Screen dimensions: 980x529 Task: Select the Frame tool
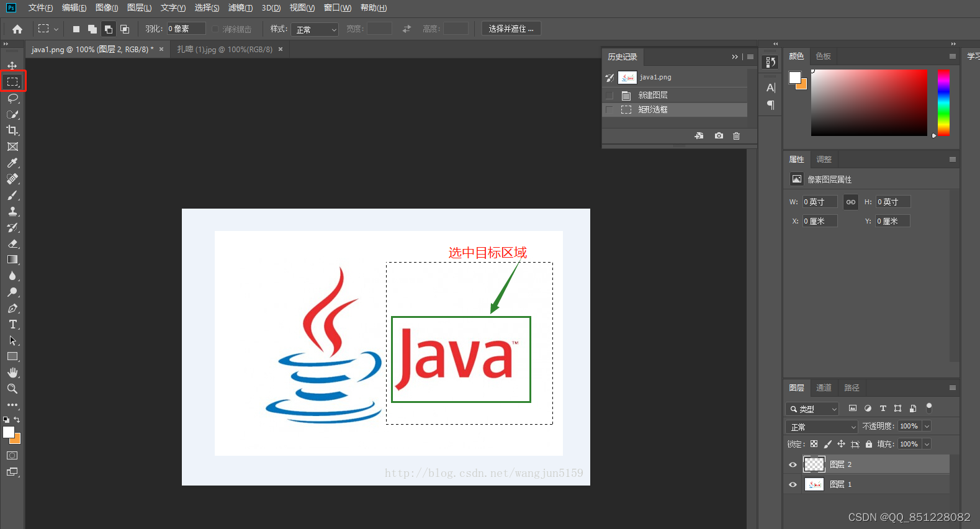coord(12,147)
